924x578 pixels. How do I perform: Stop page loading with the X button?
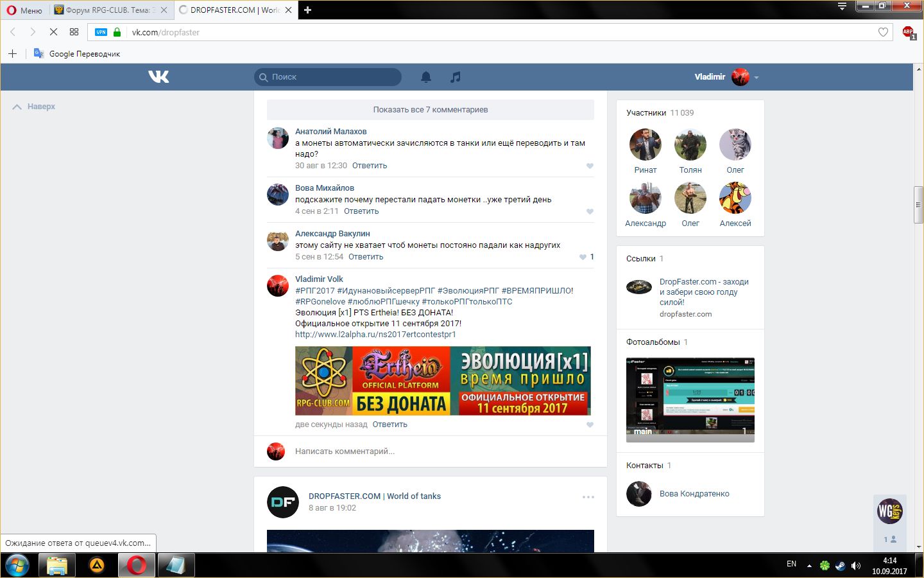(x=53, y=31)
